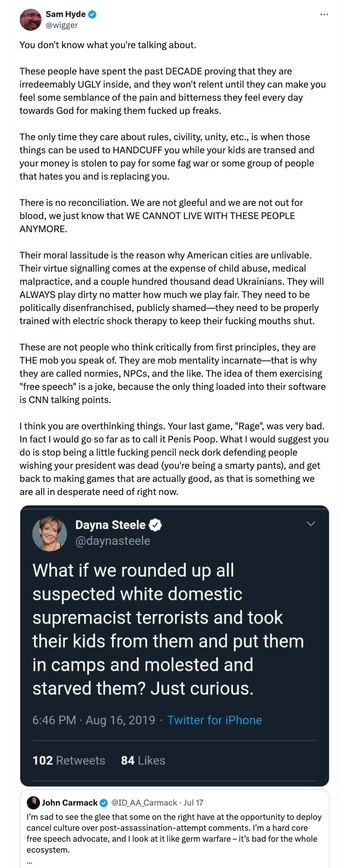Open the @wigger handle link
The image size is (352, 868).
point(62,25)
